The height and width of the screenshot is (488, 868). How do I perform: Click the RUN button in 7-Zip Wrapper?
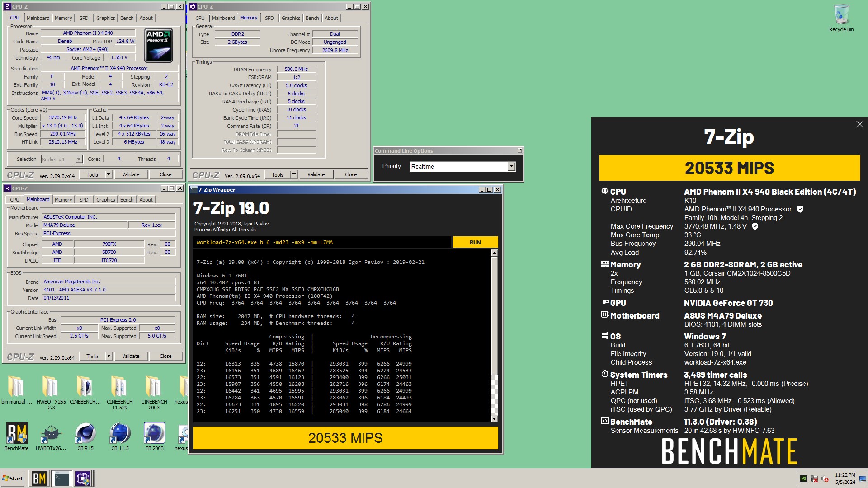pos(475,242)
